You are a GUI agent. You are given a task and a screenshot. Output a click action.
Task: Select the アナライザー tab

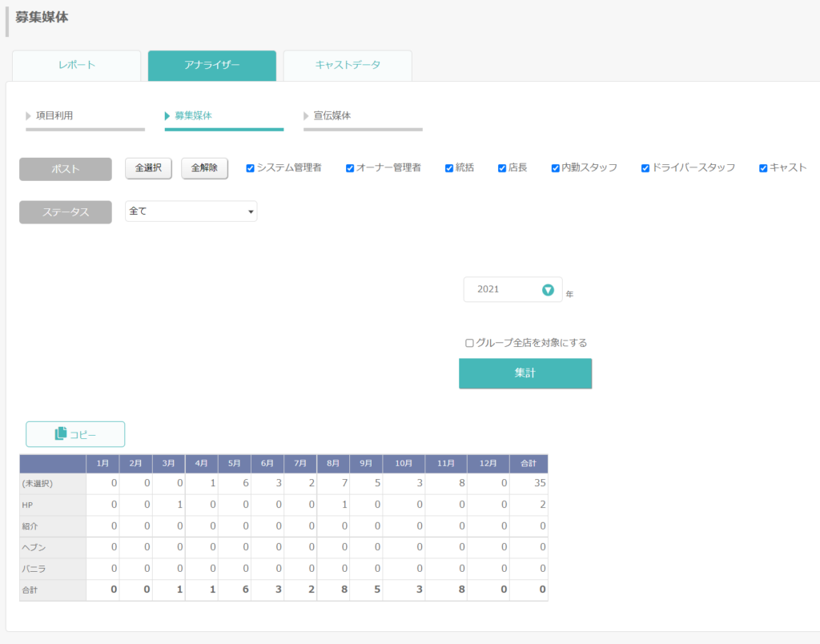211,66
